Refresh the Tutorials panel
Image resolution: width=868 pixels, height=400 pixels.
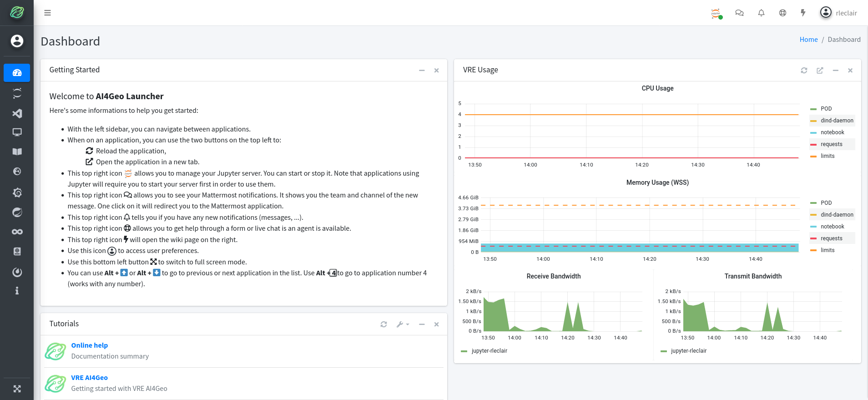point(384,324)
